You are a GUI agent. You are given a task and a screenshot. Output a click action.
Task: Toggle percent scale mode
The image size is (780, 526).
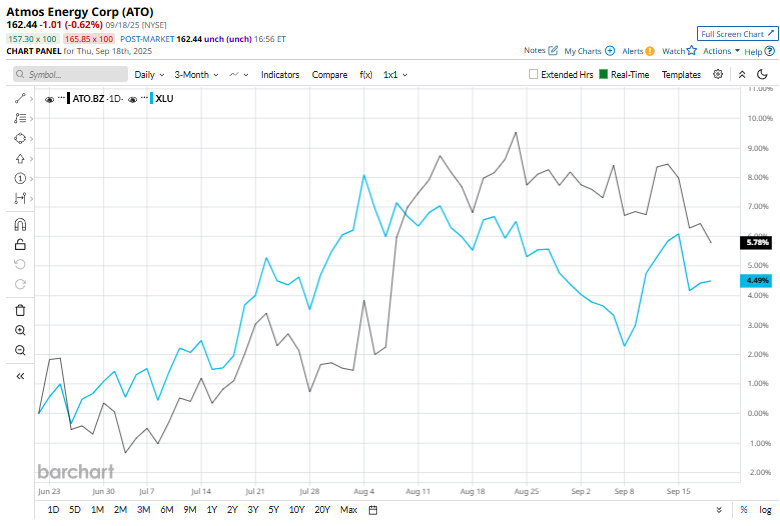tap(744, 510)
